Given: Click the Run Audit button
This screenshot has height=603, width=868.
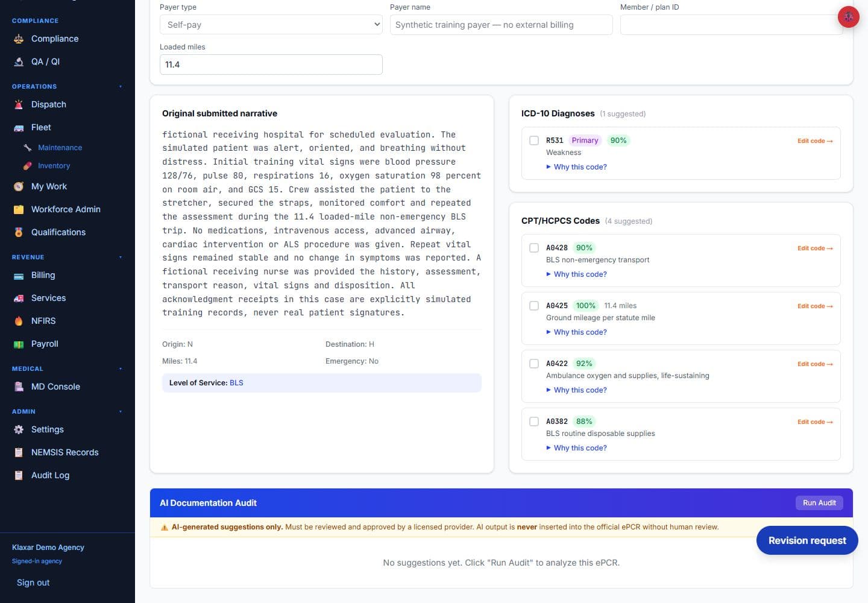Looking at the screenshot, I should pos(819,503).
